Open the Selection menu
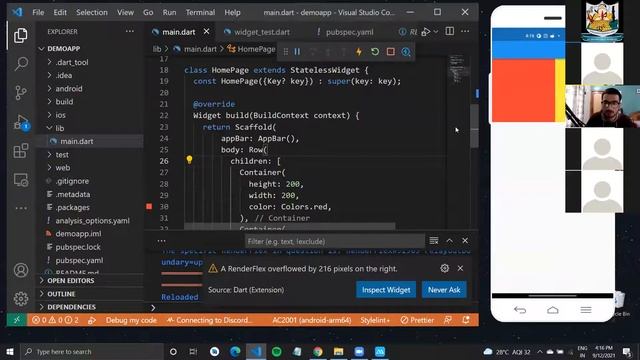 point(92,12)
